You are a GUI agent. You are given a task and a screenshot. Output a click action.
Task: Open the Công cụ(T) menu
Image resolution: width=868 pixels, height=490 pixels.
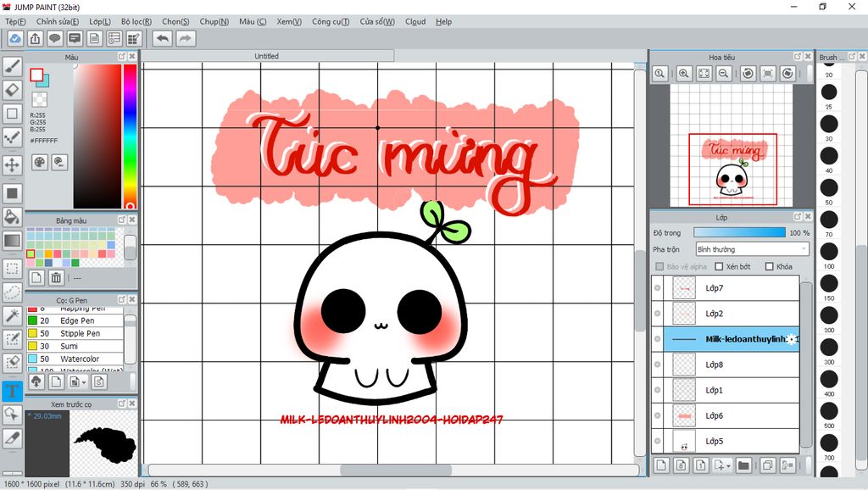(331, 21)
